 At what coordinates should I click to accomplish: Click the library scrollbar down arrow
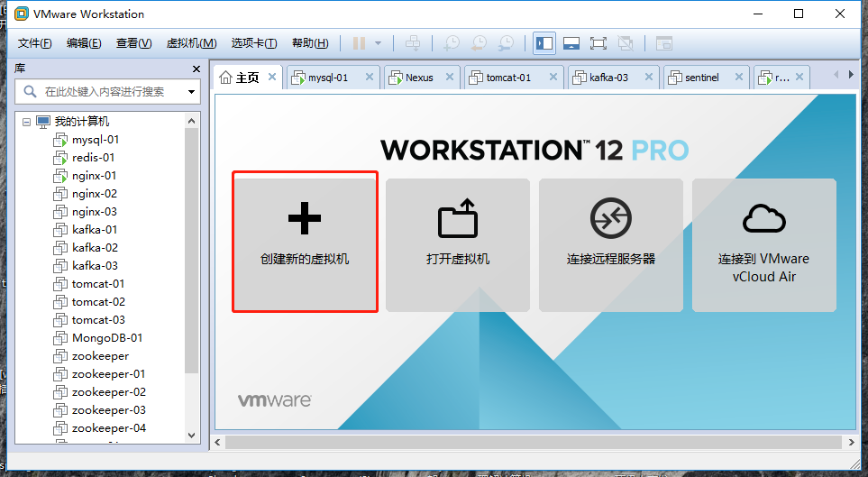191,436
